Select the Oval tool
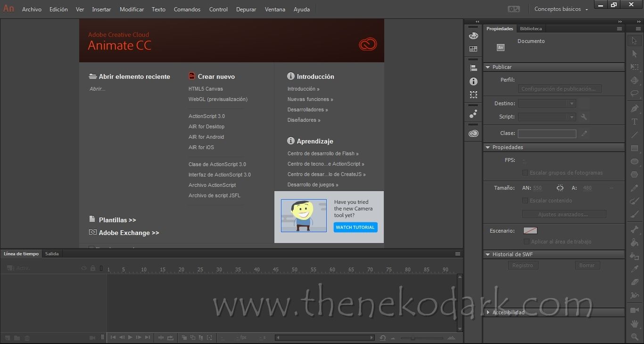The image size is (644, 344). pos(635,161)
